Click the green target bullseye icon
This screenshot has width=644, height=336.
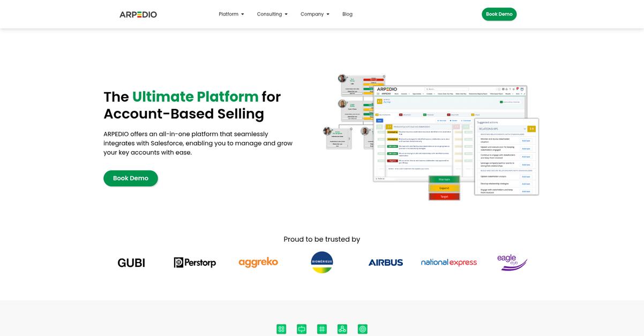(x=363, y=329)
